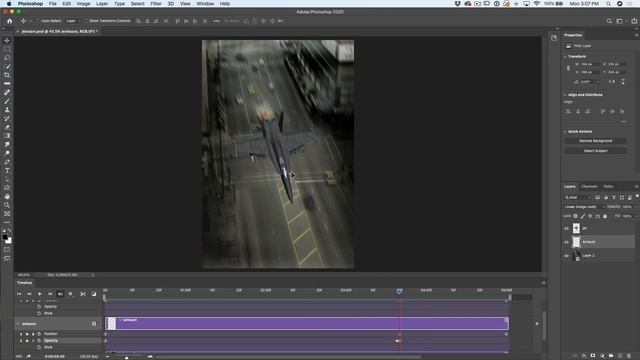Screen dimensions: 640x360
Task: Collapse the exhaust track in Timeline
Action: [x=18, y=324]
